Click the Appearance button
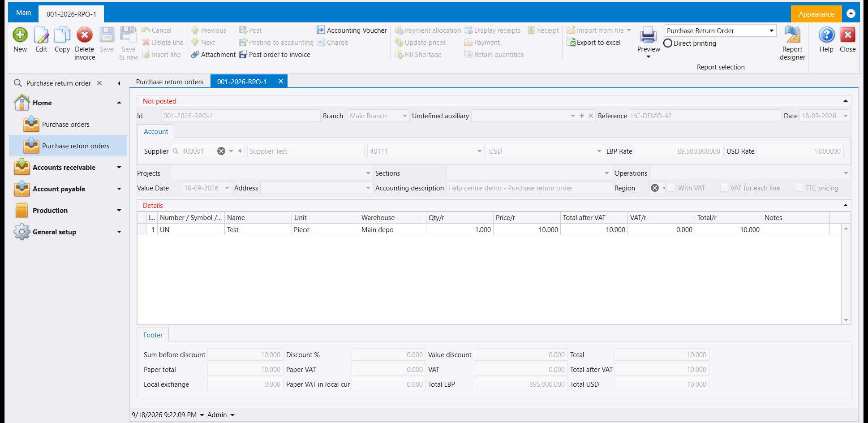 tap(816, 14)
